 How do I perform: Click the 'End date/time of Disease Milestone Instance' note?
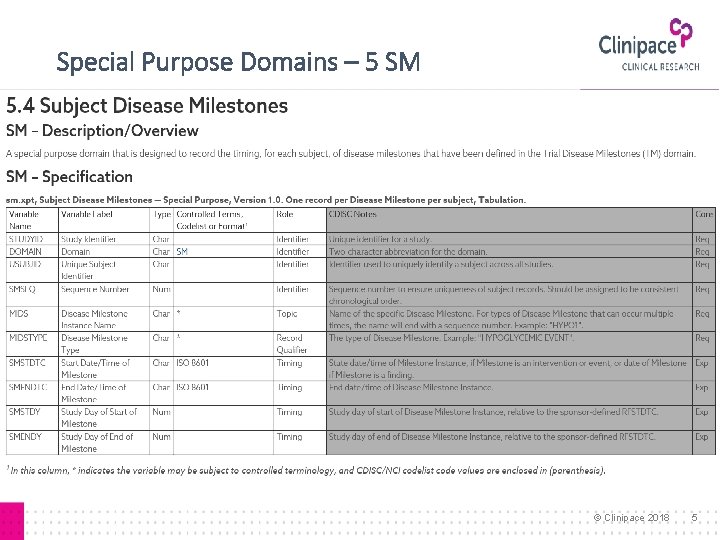click(411, 387)
